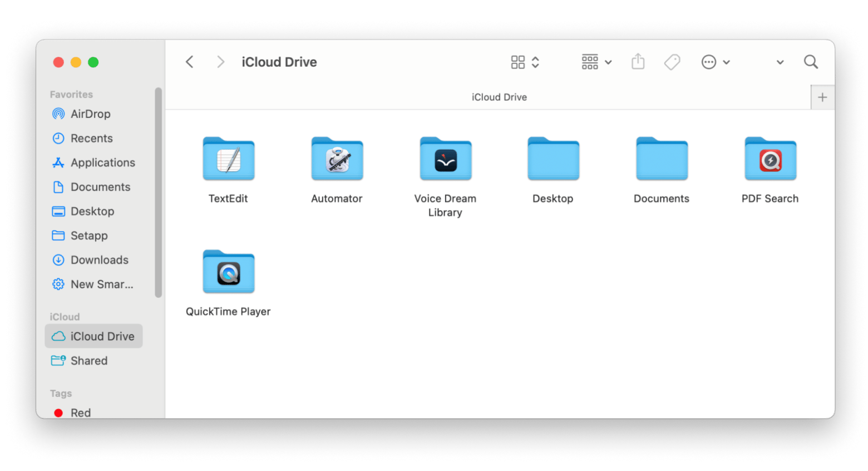Click the PDF Search folder name
This screenshot has width=868, height=471.
770,199
